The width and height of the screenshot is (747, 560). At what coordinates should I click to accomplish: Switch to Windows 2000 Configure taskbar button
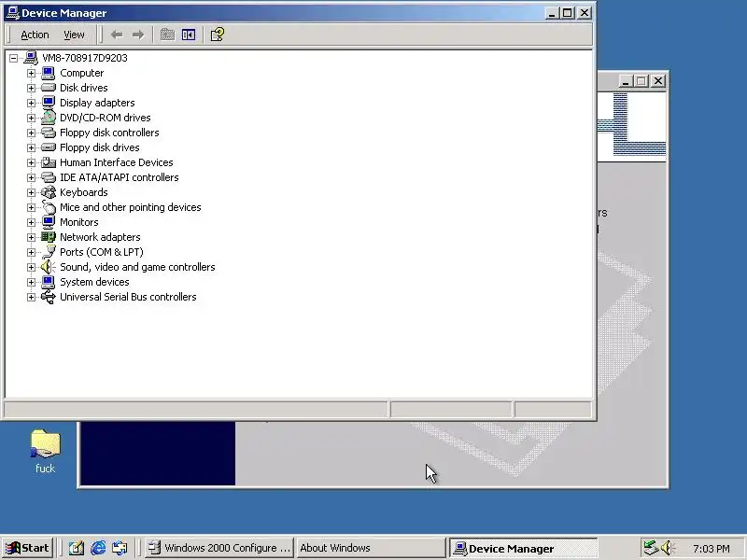point(218,548)
